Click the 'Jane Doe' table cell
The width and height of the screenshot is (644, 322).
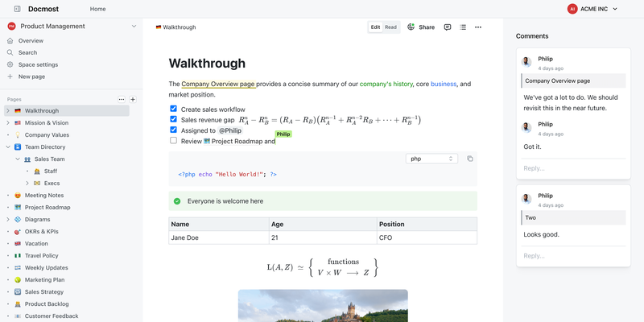point(218,237)
